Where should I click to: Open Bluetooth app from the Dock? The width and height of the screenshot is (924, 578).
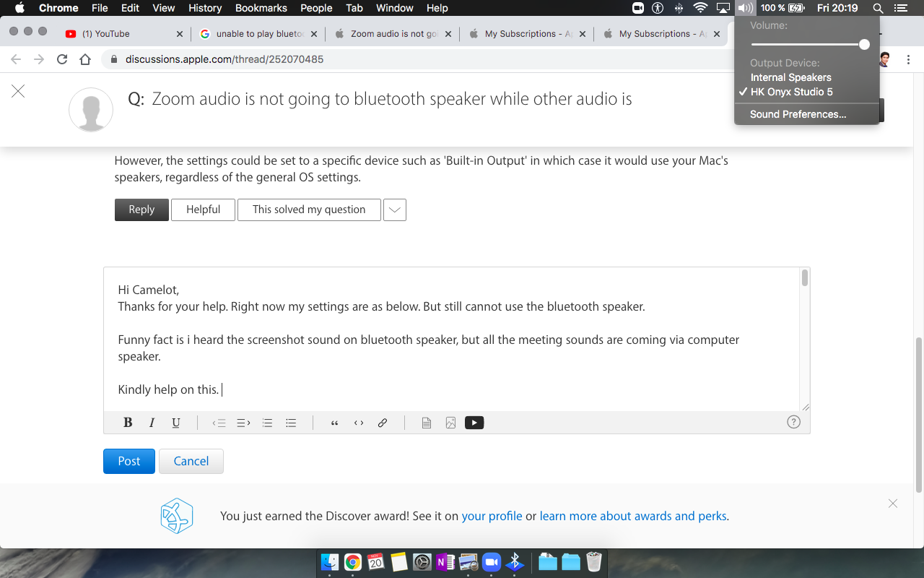click(515, 562)
